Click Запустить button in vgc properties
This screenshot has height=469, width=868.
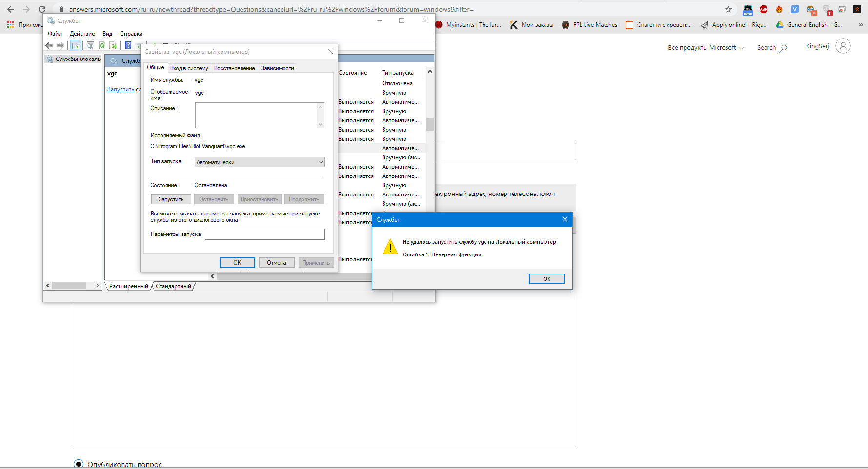pos(171,199)
